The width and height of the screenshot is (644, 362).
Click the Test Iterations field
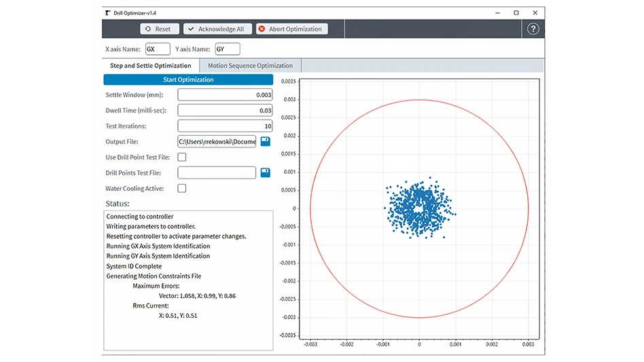point(225,126)
